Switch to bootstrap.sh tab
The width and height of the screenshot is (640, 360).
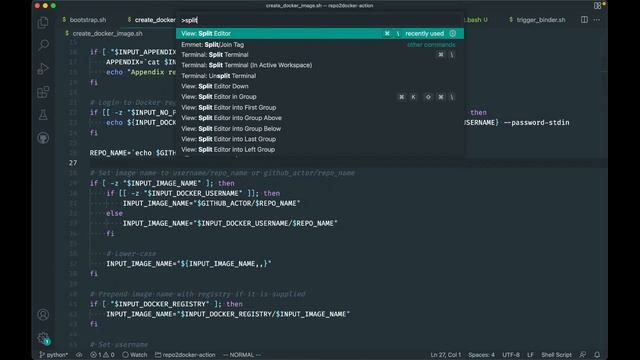tap(84, 20)
